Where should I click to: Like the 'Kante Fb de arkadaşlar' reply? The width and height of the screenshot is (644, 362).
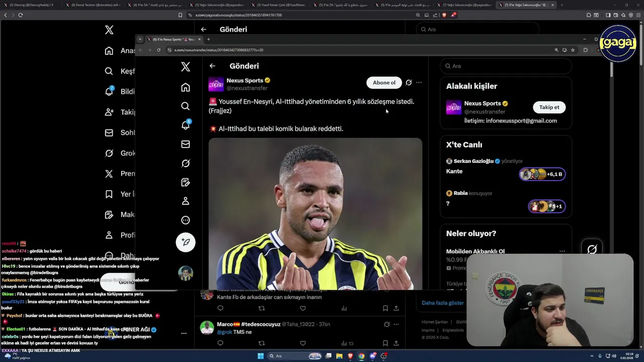pos(303,308)
